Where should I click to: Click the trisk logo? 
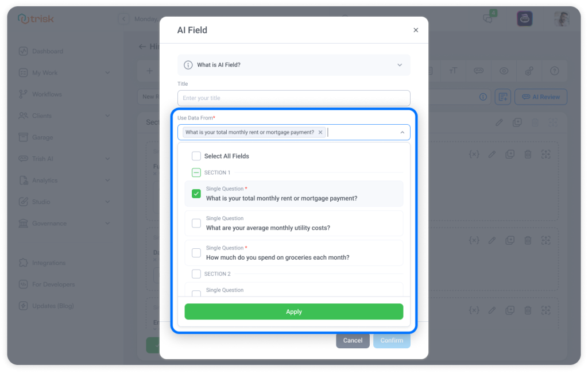coord(36,18)
